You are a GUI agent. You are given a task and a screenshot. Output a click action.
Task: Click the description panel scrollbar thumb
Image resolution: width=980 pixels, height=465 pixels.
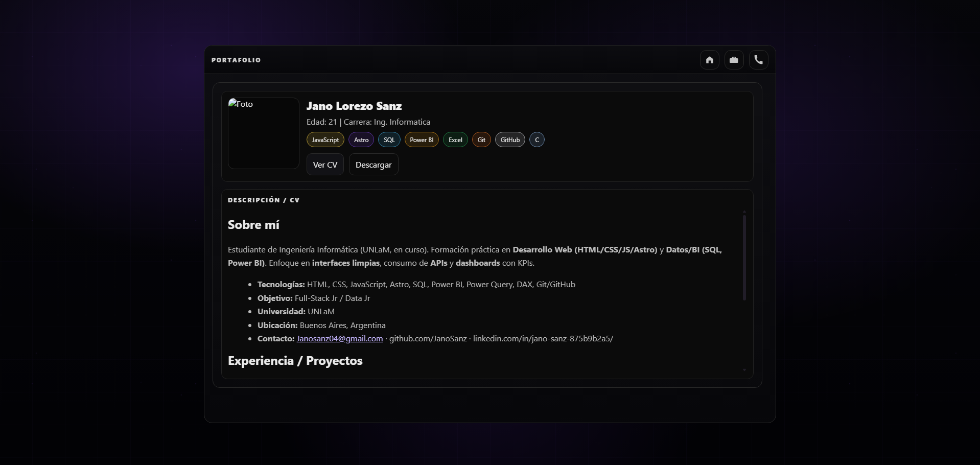click(744, 257)
